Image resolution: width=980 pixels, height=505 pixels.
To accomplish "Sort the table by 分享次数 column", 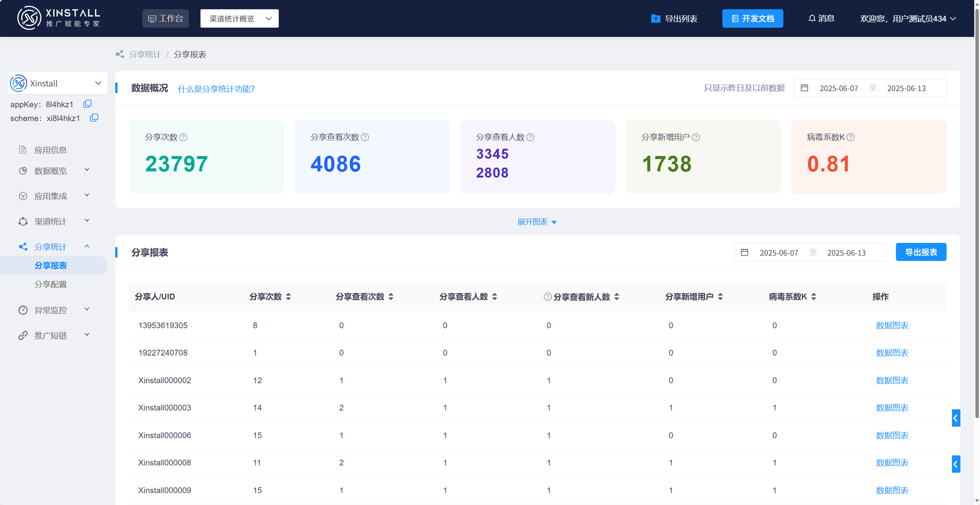I will 289,296.
